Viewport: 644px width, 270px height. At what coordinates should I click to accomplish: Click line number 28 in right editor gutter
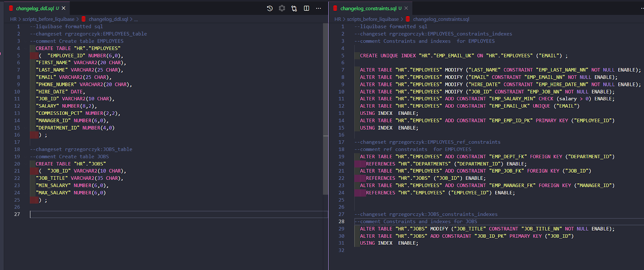tap(341, 222)
